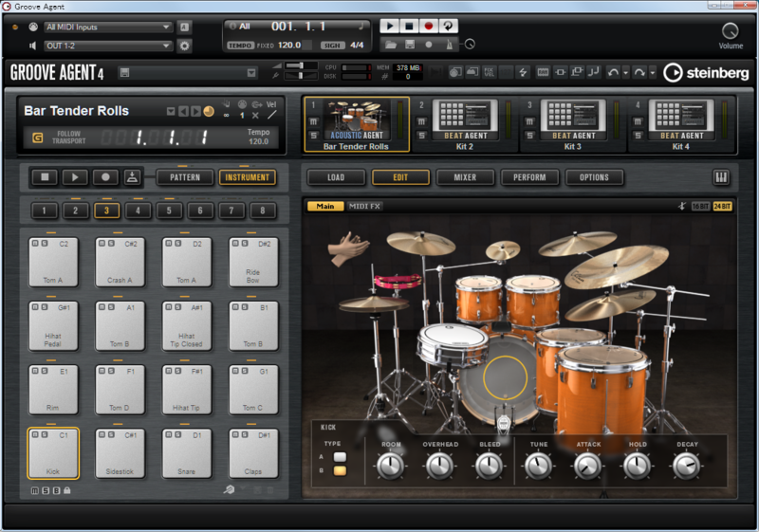Open the preset selector dropdown arrow
This screenshot has height=532, width=759.
(x=251, y=72)
